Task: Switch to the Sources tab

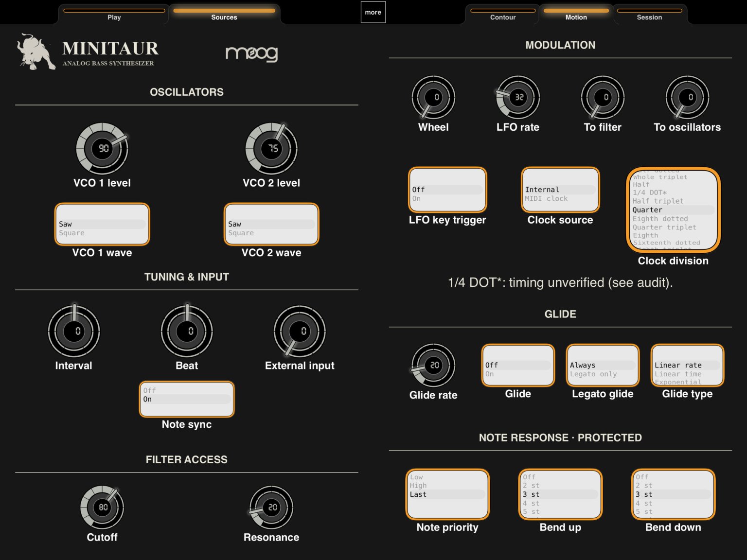Action: [224, 14]
